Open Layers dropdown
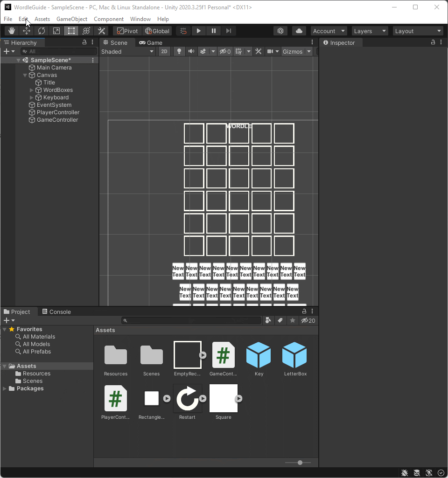This screenshot has height=478, width=448. [x=370, y=31]
